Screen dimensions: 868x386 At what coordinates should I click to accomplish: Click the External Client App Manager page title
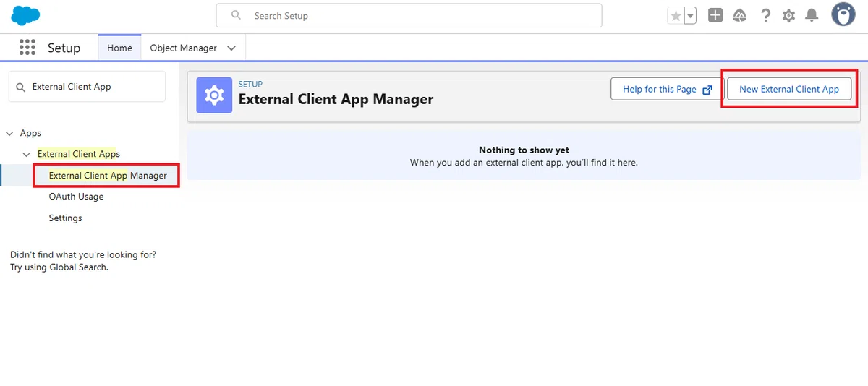336,99
